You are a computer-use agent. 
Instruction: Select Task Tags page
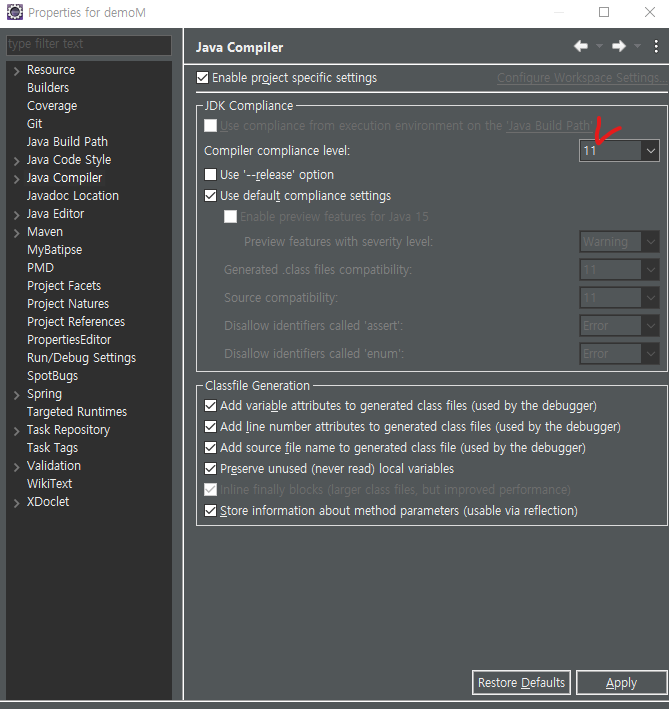[52, 448]
